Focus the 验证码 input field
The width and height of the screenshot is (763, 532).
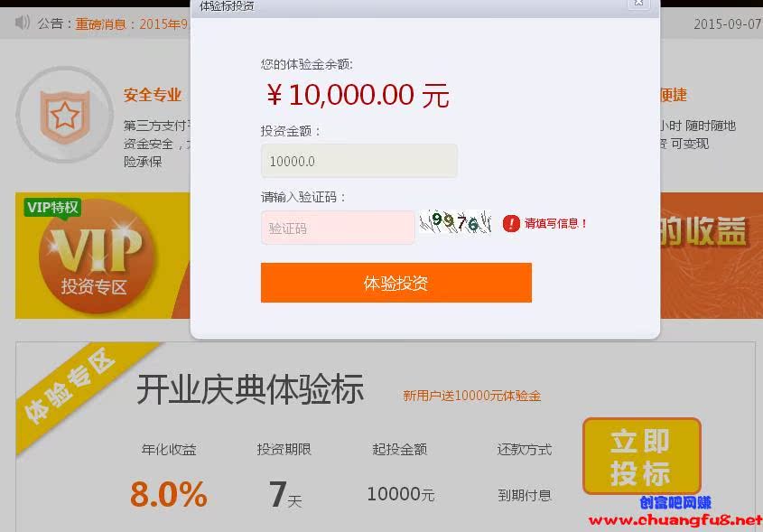(338, 228)
